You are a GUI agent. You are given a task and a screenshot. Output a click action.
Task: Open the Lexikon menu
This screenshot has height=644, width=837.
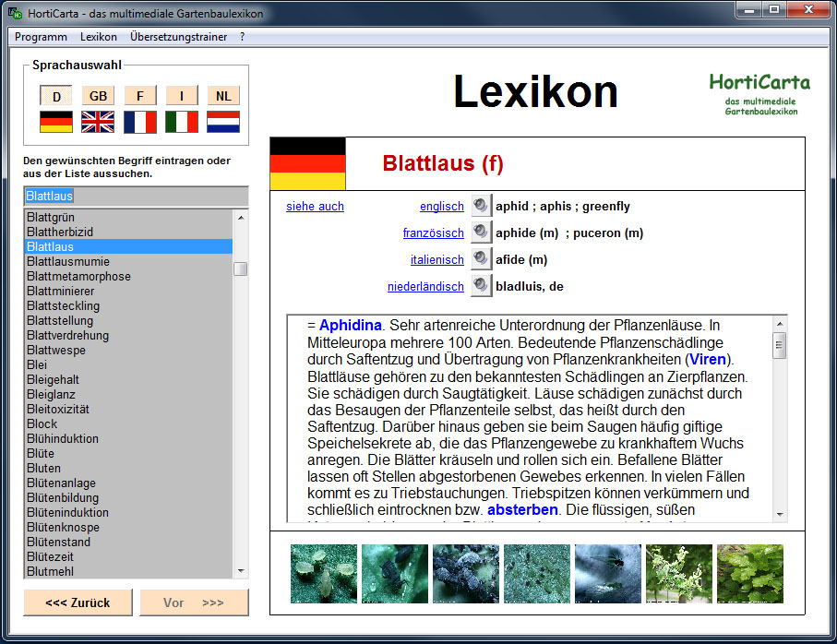point(99,37)
